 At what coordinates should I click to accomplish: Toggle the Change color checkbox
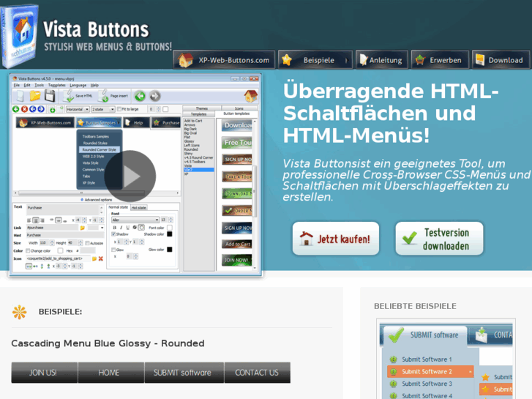(x=28, y=251)
